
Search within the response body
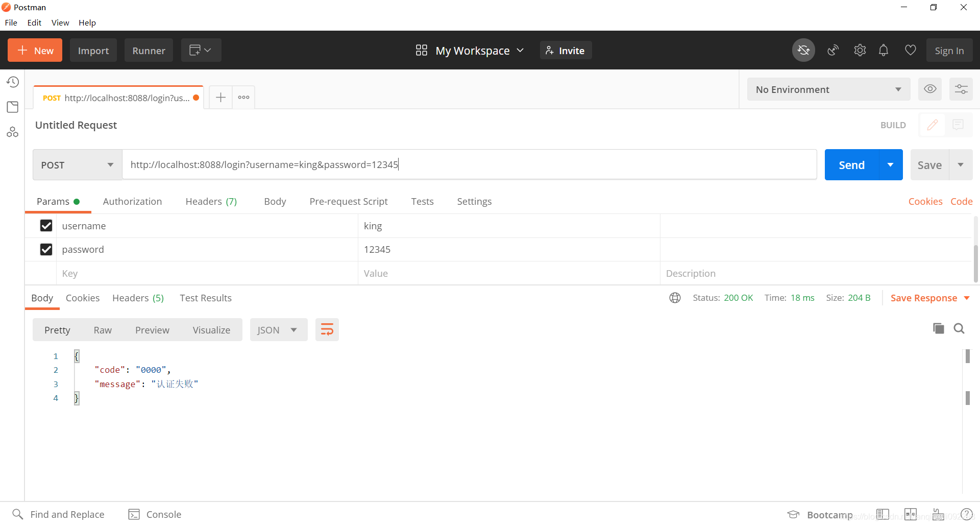click(x=959, y=328)
